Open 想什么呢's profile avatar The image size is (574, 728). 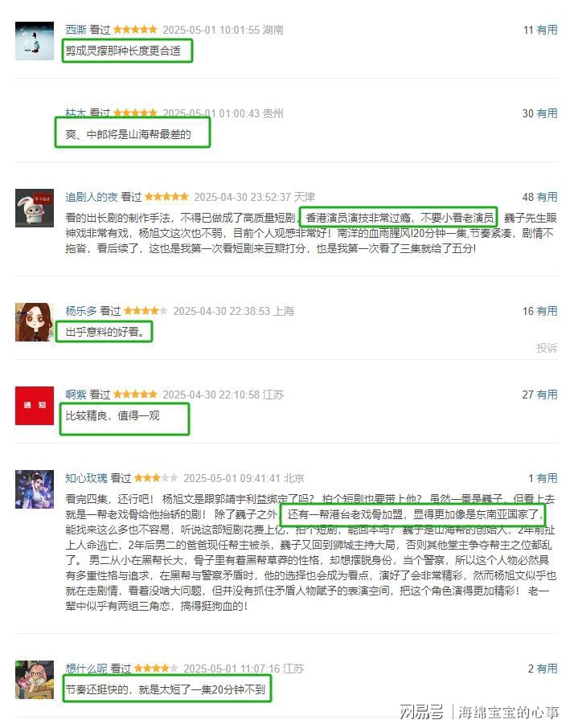tap(35, 680)
